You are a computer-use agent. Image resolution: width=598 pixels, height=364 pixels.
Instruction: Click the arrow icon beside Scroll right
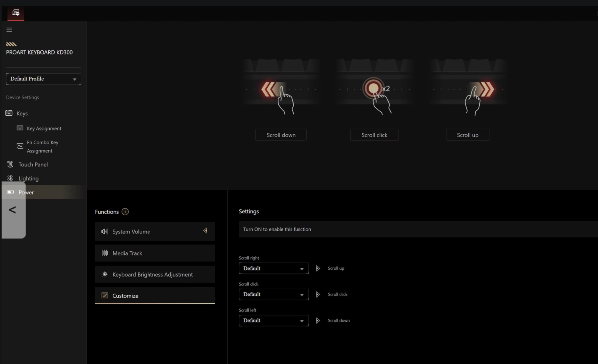click(x=318, y=268)
